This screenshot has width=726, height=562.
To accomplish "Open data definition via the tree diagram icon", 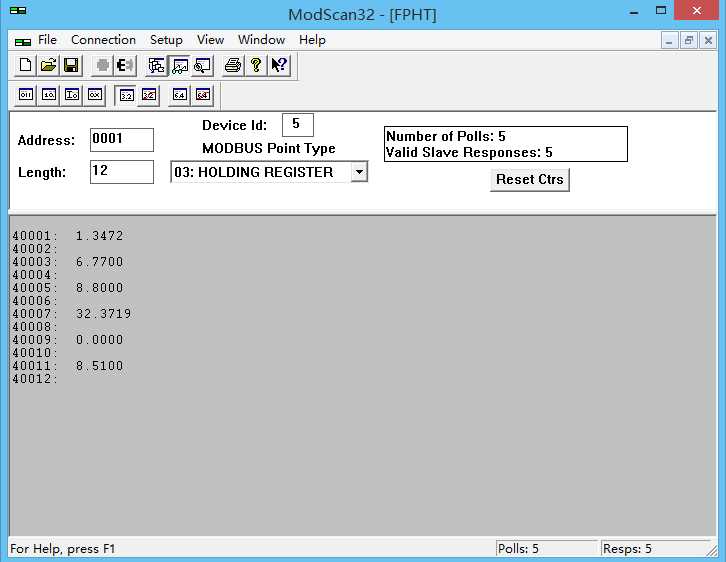I will pyautogui.click(x=156, y=65).
